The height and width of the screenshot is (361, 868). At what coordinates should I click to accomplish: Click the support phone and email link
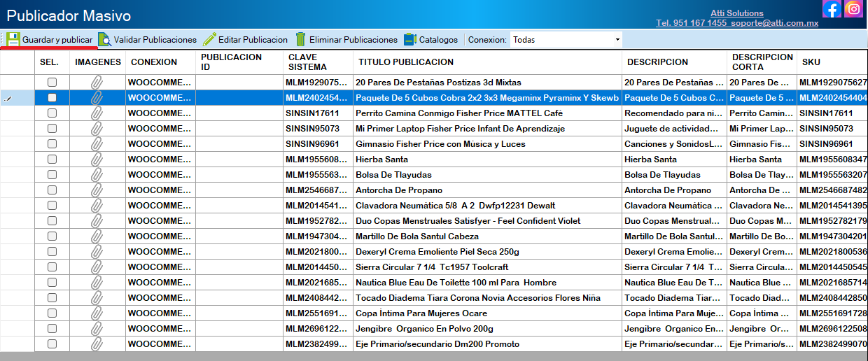click(x=736, y=23)
